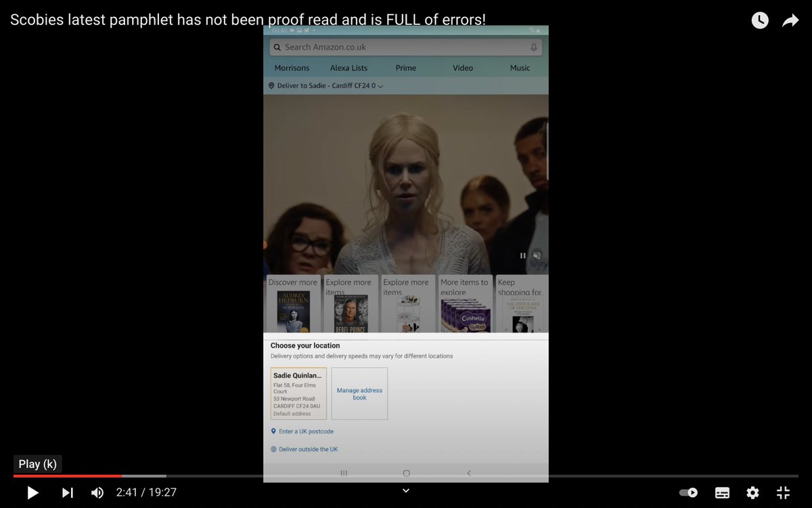Open the Rebel Prince book card
Viewport: 812px width, 508px height.
[350, 303]
